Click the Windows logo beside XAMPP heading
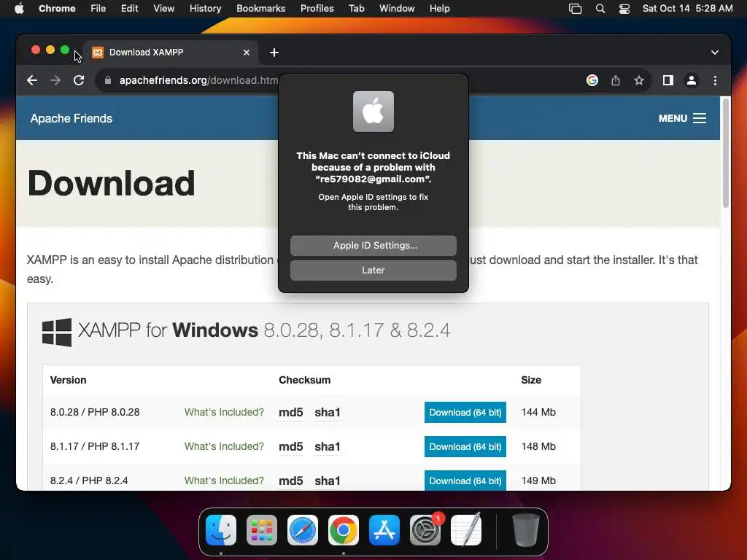Viewport: 747px width, 560px height. point(57,332)
